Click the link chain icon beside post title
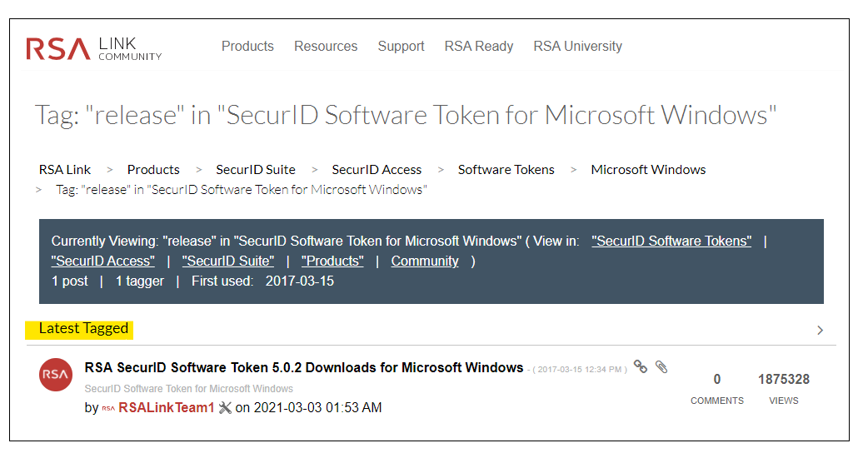This screenshot has height=468, width=868. pyautogui.click(x=641, y=366)
